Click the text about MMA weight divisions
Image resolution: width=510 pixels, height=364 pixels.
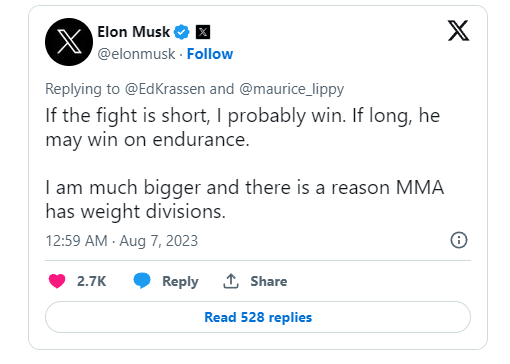point(245,200)
